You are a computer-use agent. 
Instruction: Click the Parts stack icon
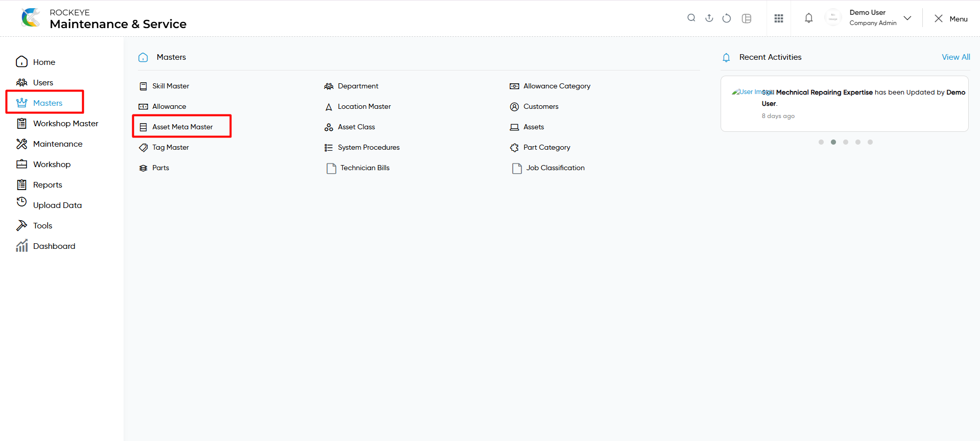point(144,168)
